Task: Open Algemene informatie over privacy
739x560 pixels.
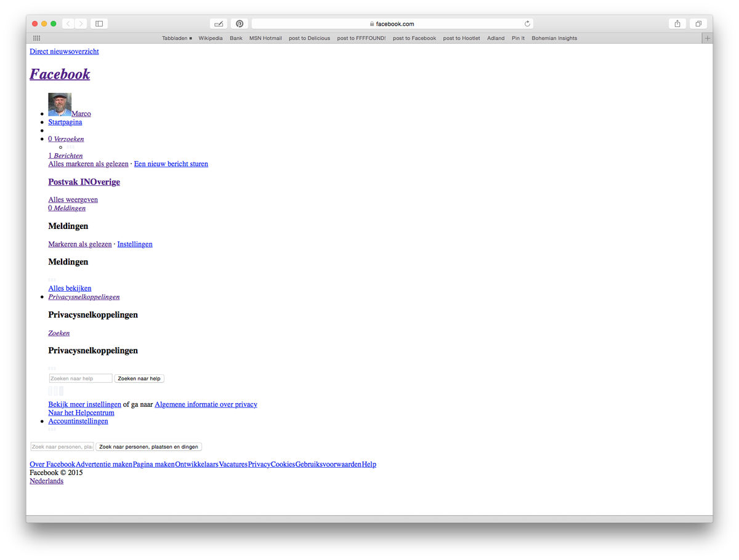Action: (x=206, y=405)
